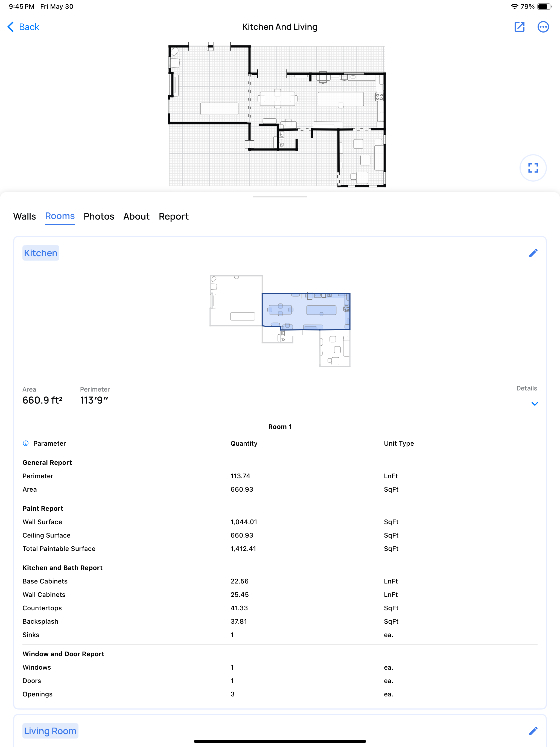This screenshot has height=747, width=560.
Task: Tap the Wi-Fi status icon
Action: coord(514,6)
